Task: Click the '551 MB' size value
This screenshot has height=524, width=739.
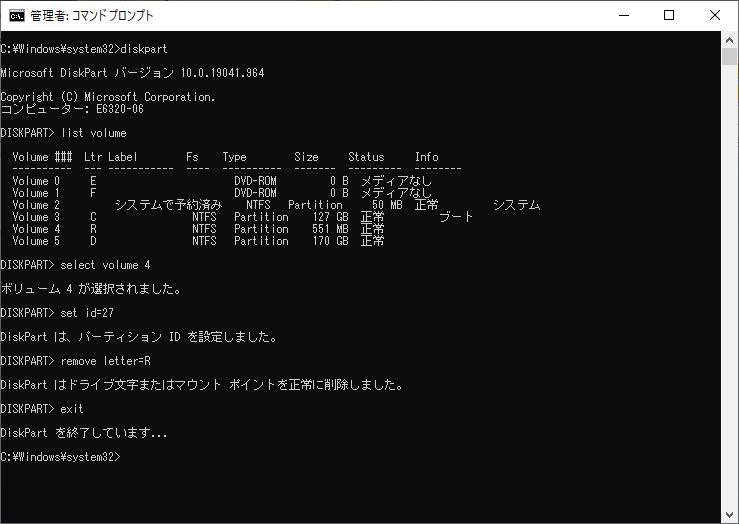Action: (x=330, y=229)
